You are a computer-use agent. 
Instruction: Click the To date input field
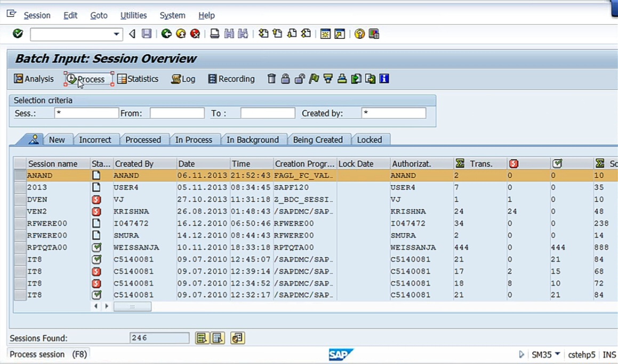(x=268, y=113)
